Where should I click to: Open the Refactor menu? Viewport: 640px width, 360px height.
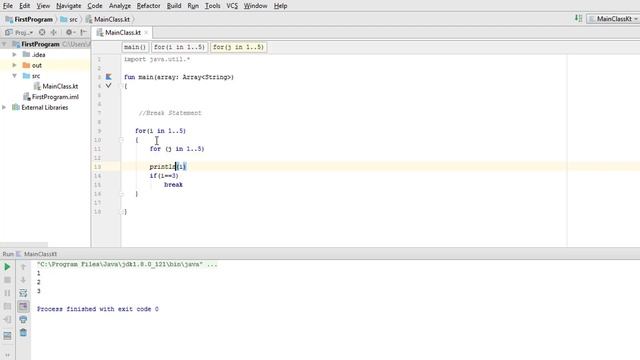tap(149, 6)
